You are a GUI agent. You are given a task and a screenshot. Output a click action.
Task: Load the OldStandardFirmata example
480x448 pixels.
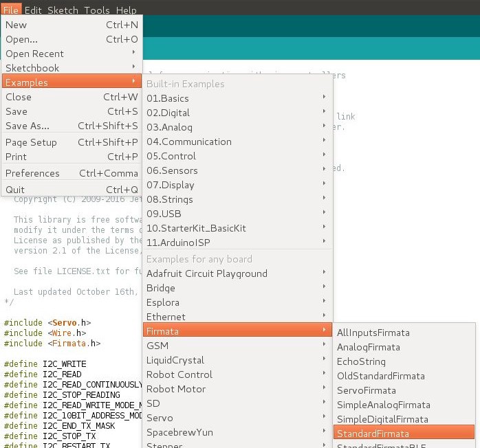point(404,376)
